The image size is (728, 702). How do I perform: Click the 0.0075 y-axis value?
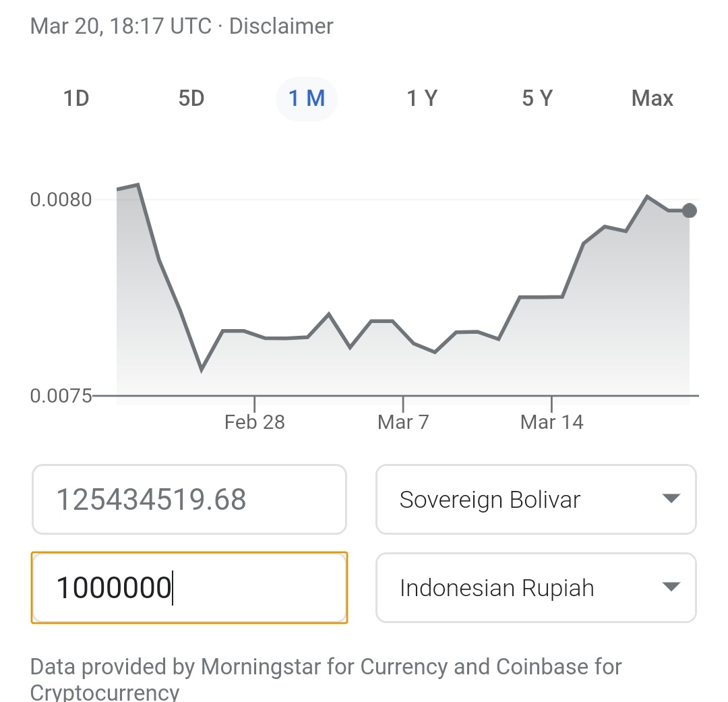click(61, 396)
